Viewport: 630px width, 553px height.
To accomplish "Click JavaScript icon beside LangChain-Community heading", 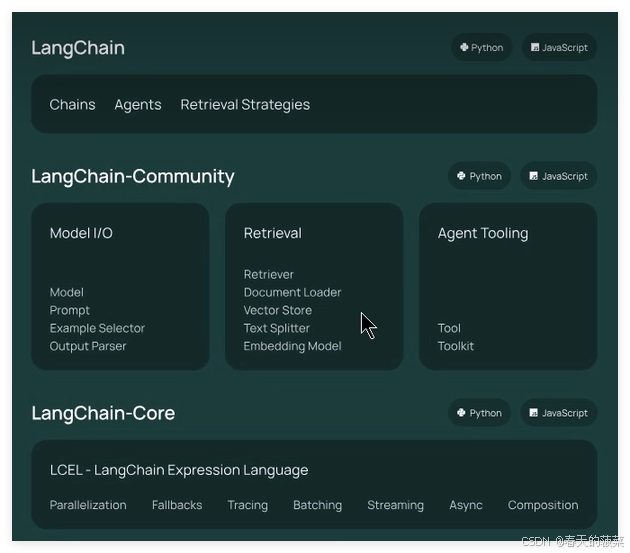I will coord(534,176).
